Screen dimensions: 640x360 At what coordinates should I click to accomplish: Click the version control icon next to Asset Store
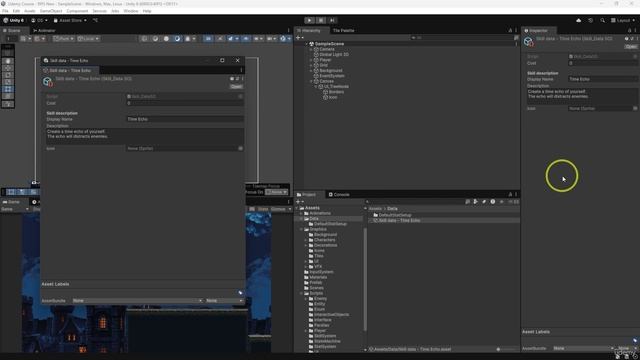(x=95, y=20)
